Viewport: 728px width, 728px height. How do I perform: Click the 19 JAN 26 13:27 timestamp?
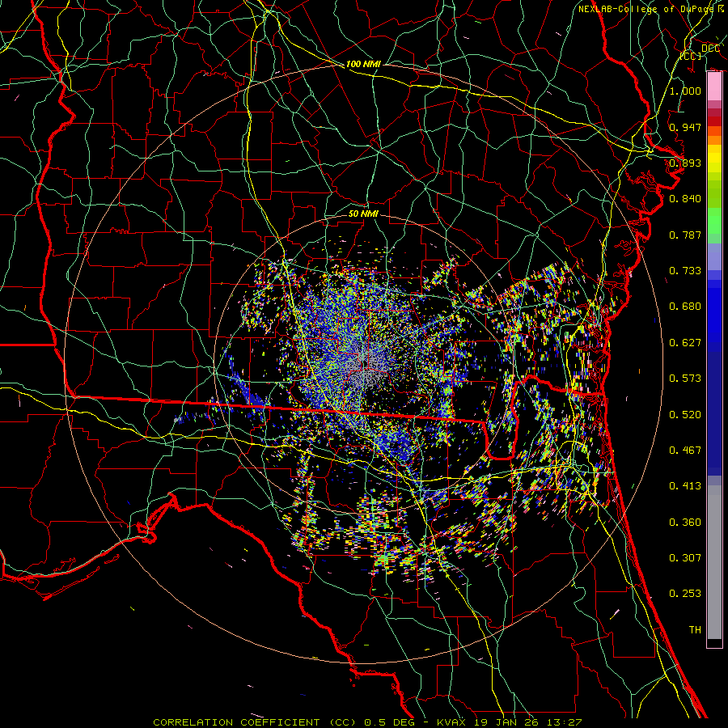[528, 722]
